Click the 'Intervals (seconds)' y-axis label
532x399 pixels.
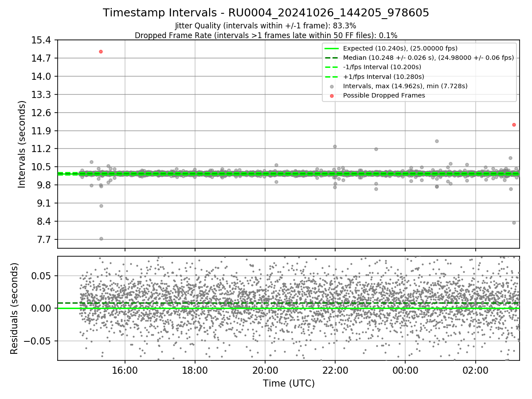point(22,144)
